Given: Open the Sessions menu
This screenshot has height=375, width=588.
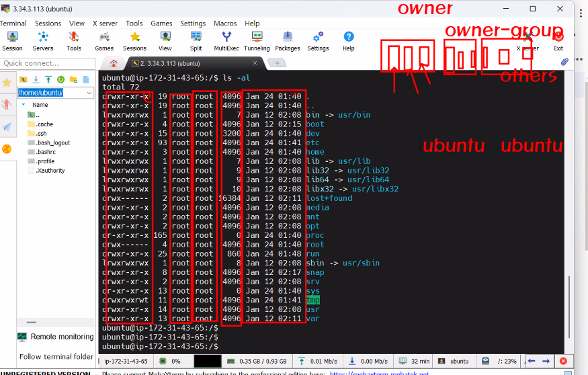Looking at the screenshot, I should tap(48, 24).
